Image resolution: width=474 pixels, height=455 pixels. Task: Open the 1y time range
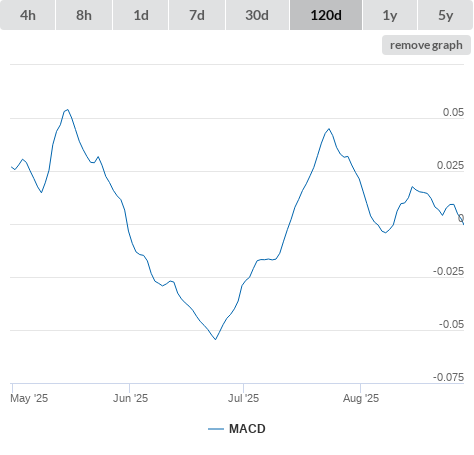point(390,15)
